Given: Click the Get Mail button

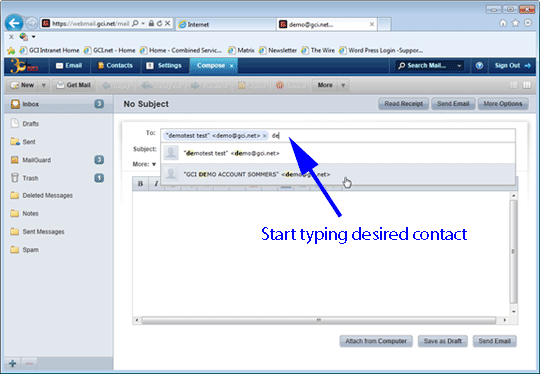Looking at the screenshot, I should point(74,85).
